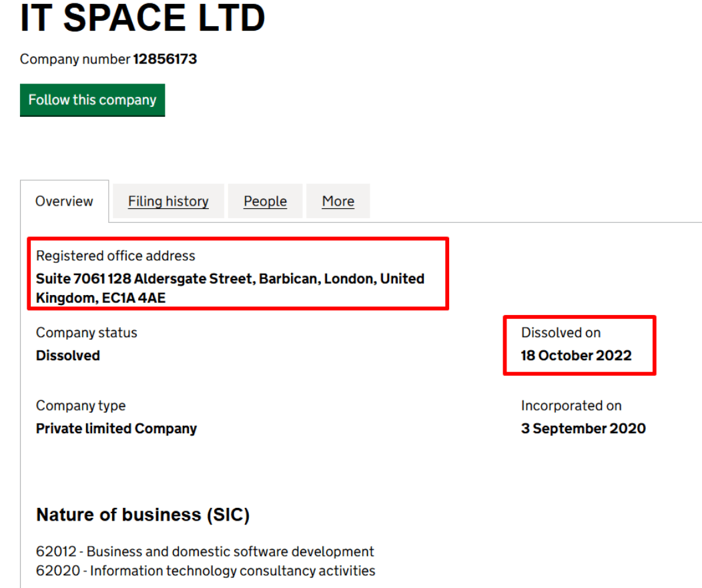Click the Overview tab
Image resolution: width=702 pixels, height=588 pixels.
(64, 201)
